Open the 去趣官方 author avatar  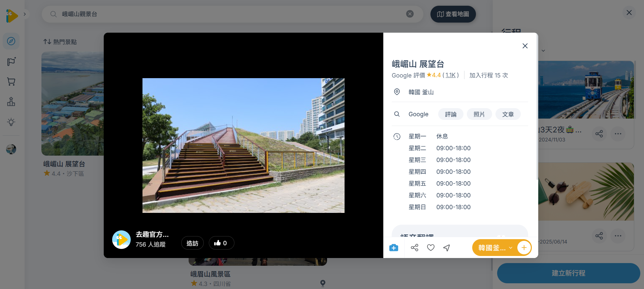click(121, 239)
